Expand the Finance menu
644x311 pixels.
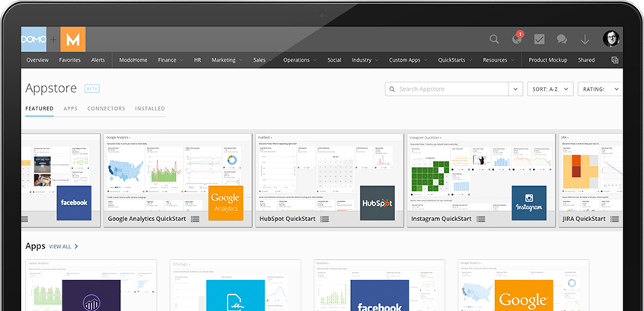(x=171, y=60)
